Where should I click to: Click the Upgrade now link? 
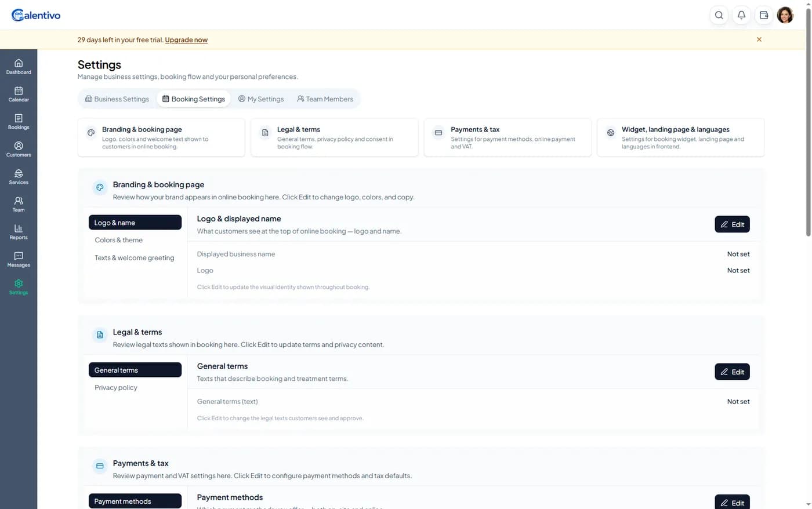click(186, 40)
